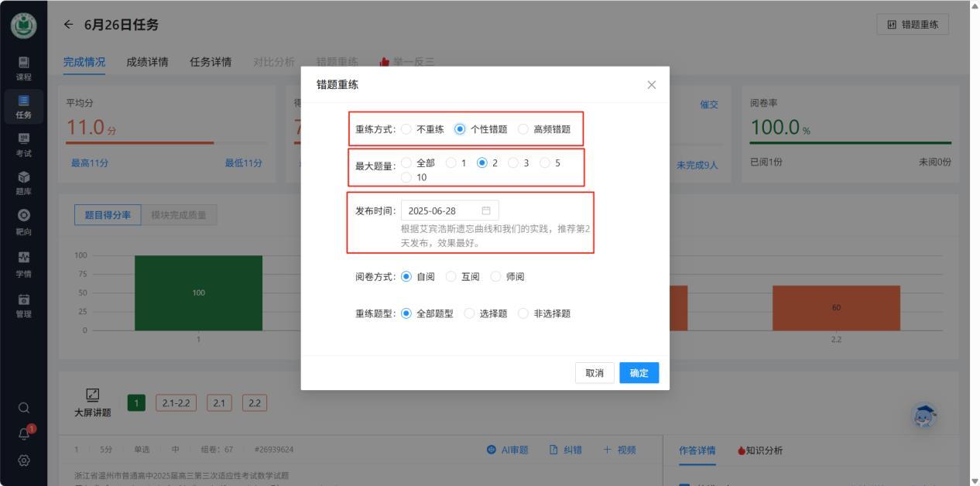Image resolution: width=980 pixels, height=486 pixels.
Task: Open 靶向 in the sidebar
Action: 23,223
